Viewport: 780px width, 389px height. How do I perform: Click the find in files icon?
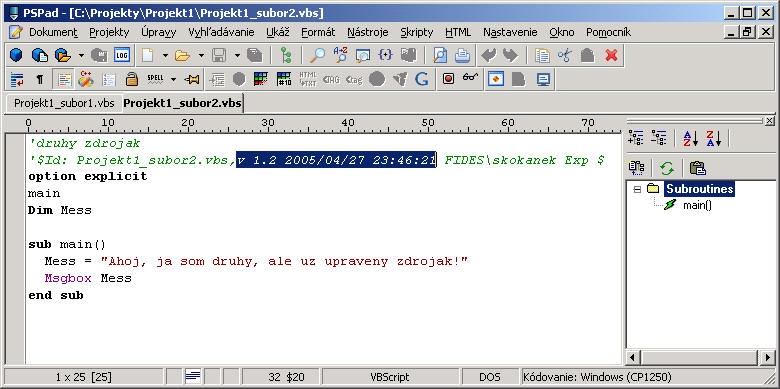pos(363,55)
